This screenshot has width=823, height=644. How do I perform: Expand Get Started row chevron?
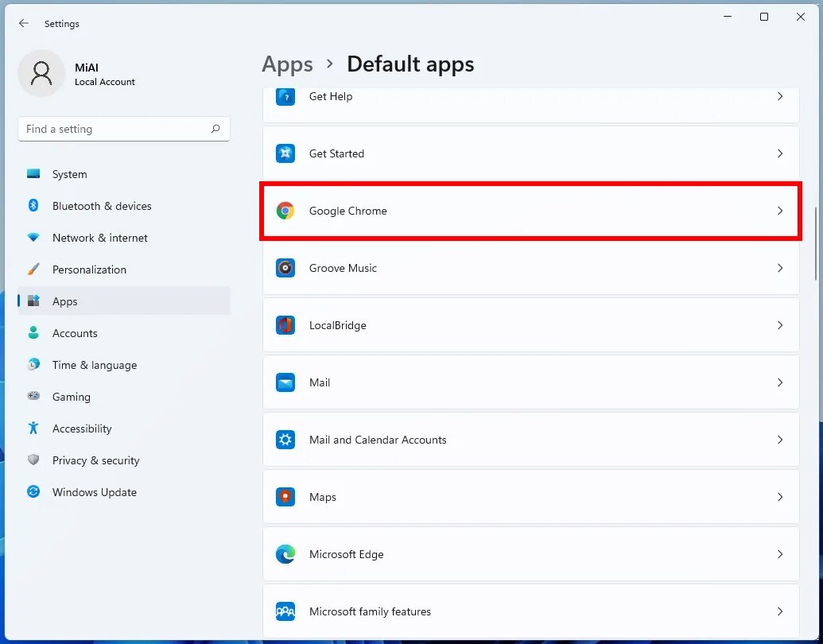pyautogui.click(x=780, y=153)
